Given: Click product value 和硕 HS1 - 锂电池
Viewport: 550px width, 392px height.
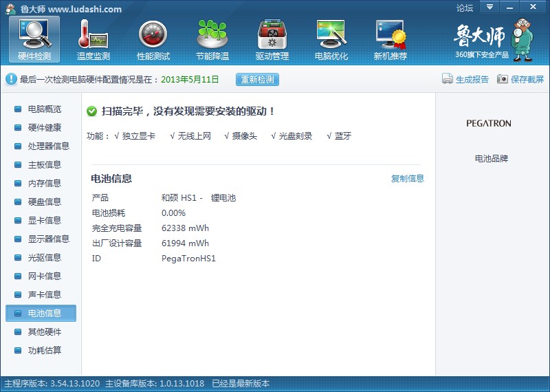Looking at the screenshot, I should 199,198.
